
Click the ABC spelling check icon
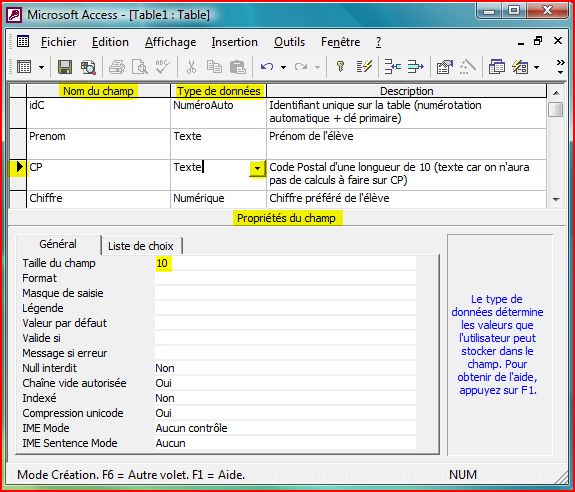coord(162,67)
